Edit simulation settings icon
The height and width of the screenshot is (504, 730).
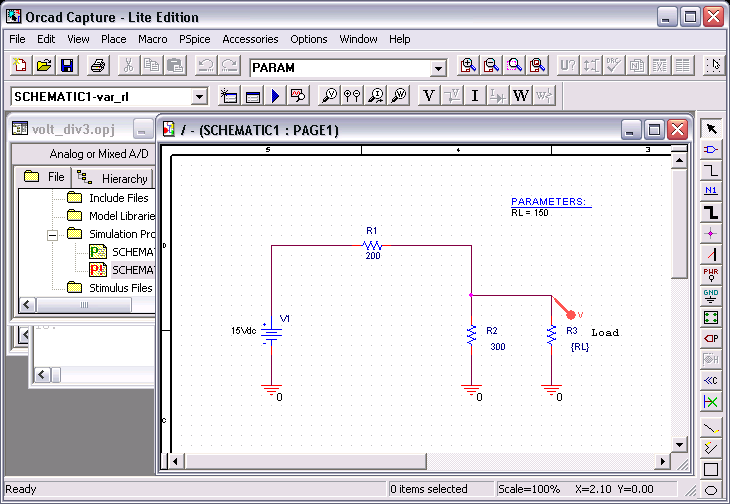tap(252, 96)
